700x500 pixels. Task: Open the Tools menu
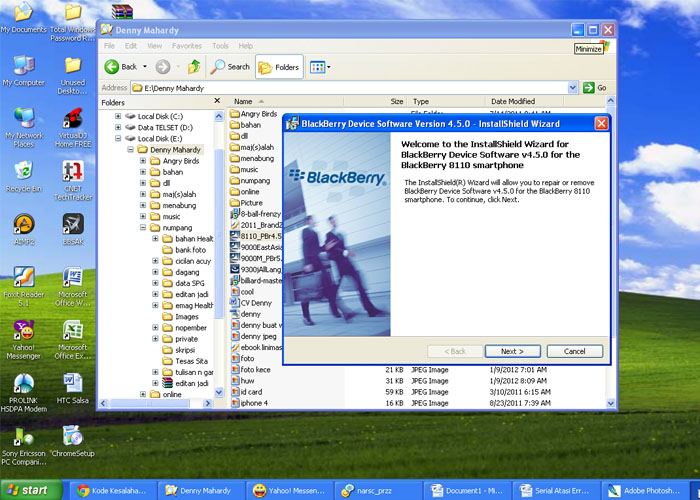219,46
